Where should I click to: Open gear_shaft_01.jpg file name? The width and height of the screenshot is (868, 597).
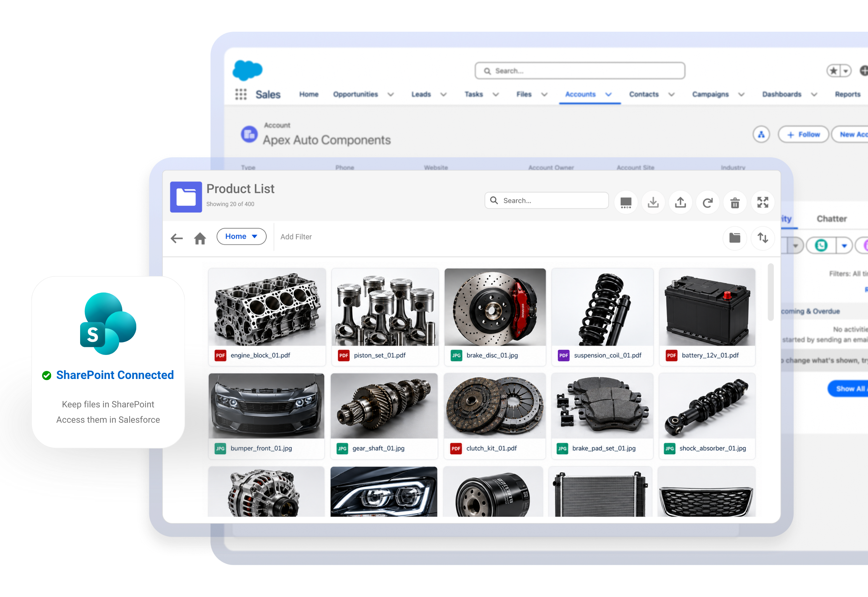(379, 448)
